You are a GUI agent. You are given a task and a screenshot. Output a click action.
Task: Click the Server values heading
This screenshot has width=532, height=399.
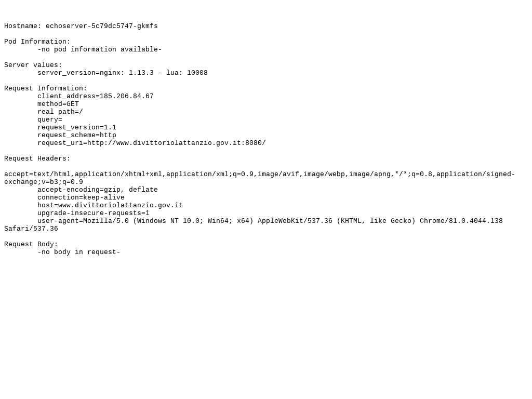pyautogui.click(x=33, y=65)
